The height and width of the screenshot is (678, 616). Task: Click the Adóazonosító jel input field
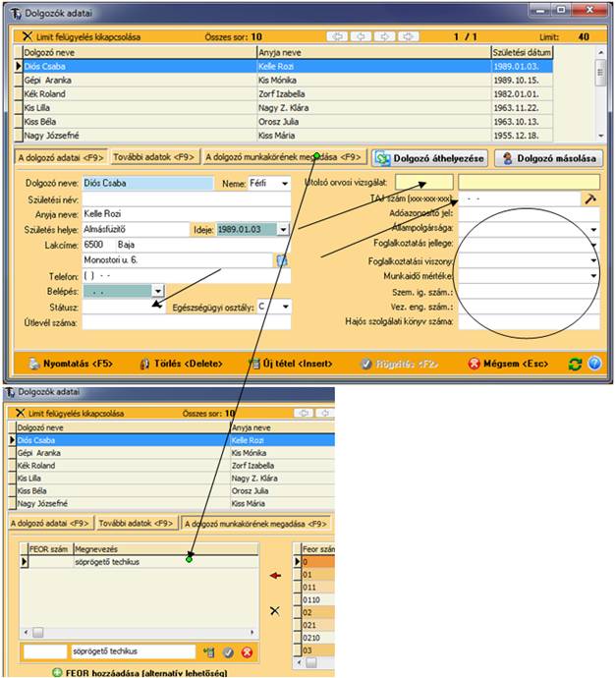[529, 213]
